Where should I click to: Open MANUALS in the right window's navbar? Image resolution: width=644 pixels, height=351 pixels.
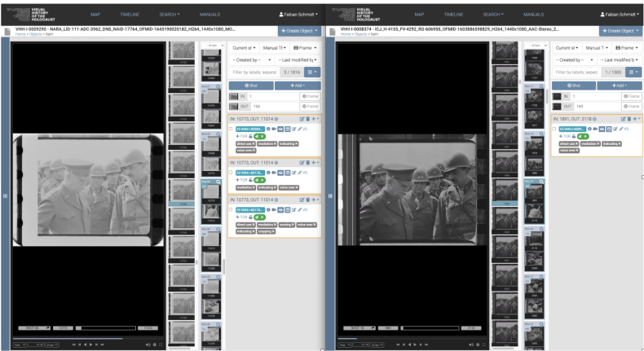(533, 15)
